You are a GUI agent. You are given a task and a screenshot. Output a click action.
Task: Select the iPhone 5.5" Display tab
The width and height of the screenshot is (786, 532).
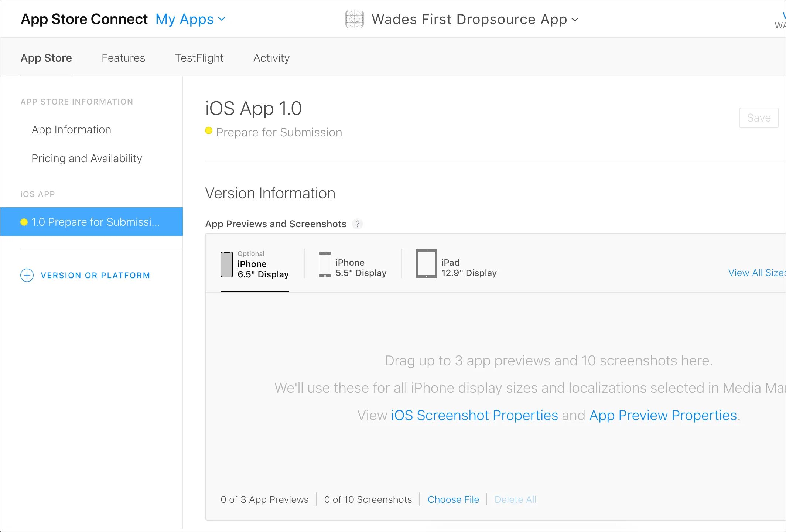360,268
